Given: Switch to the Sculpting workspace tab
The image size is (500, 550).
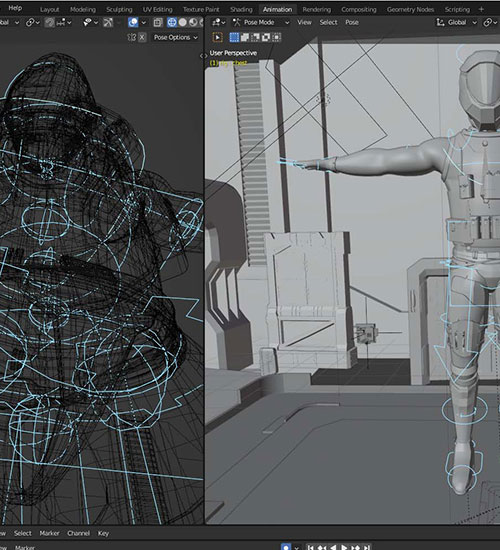Looking at the screenshot, I should coord(119,9).
